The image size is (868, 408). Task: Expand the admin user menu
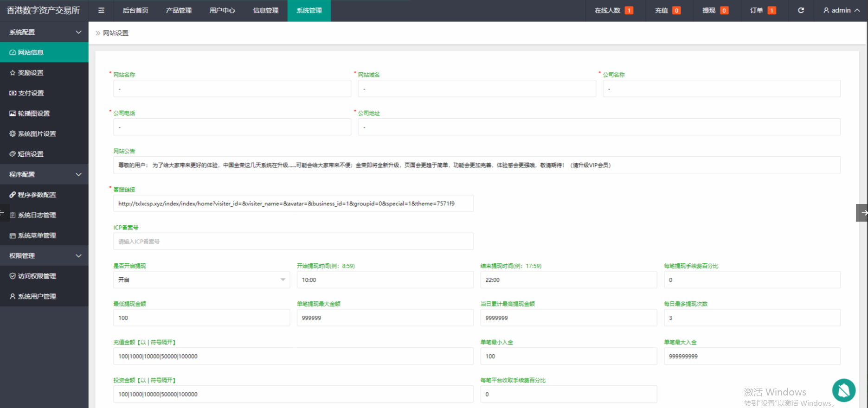point(841,10)
